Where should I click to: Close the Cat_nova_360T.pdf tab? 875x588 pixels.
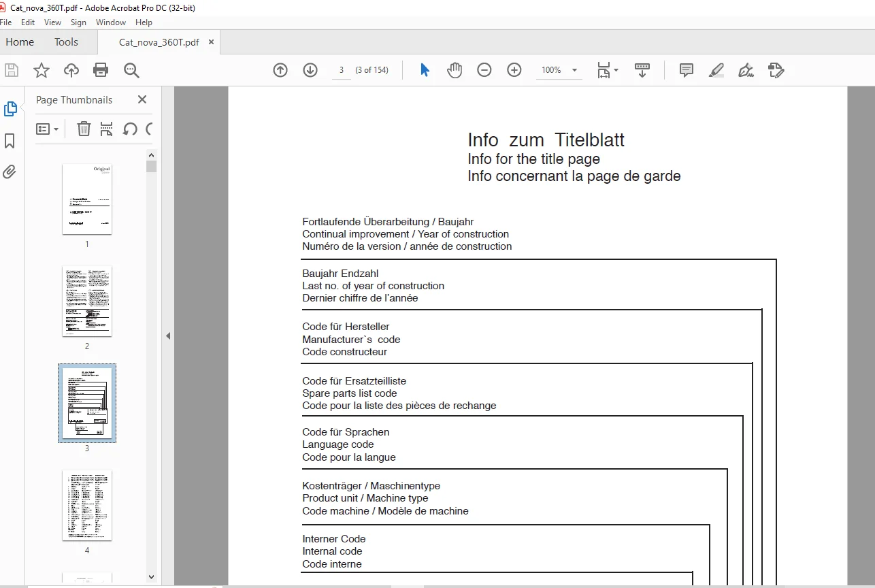211,42
